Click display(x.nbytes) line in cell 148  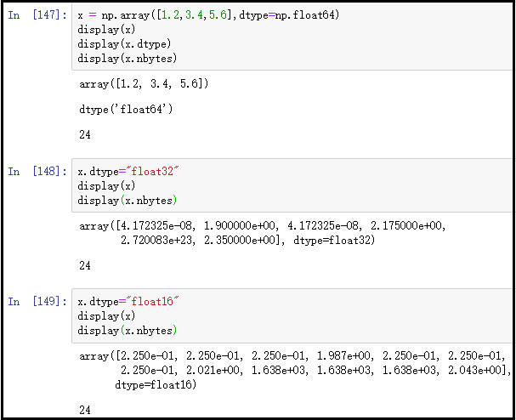[127, 201]
